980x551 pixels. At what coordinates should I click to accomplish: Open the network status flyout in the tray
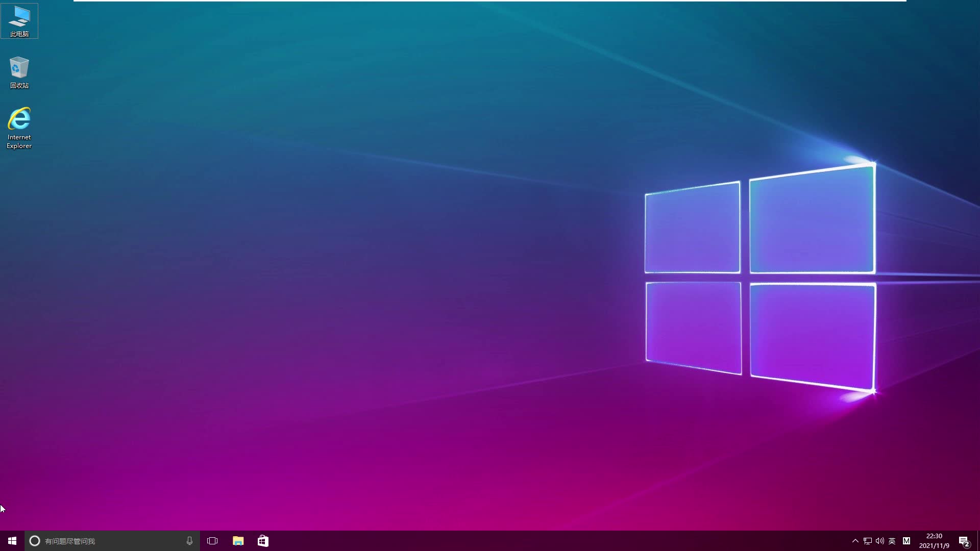pos(867,541)
